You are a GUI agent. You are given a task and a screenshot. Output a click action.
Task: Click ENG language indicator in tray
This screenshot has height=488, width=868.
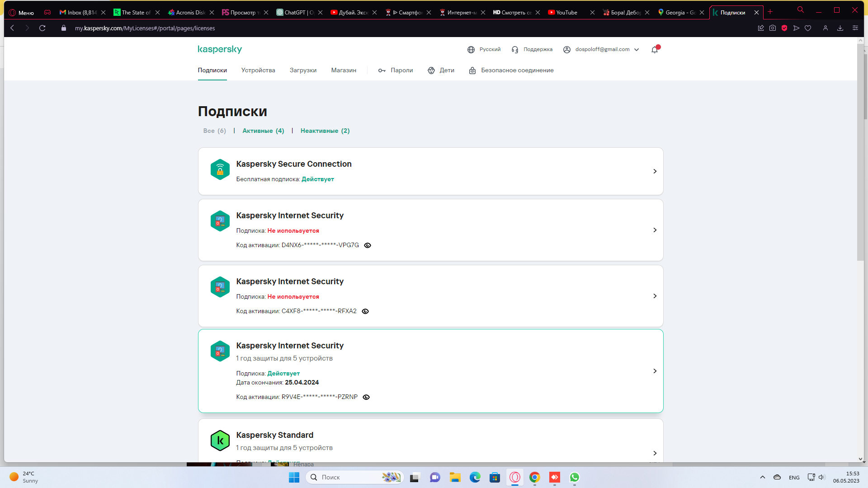[x=794, y=478]
